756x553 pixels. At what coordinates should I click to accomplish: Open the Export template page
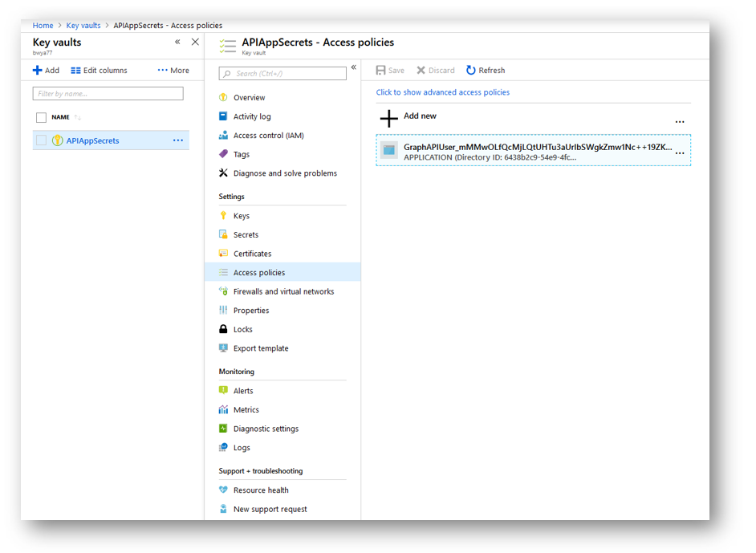(261, 348)
